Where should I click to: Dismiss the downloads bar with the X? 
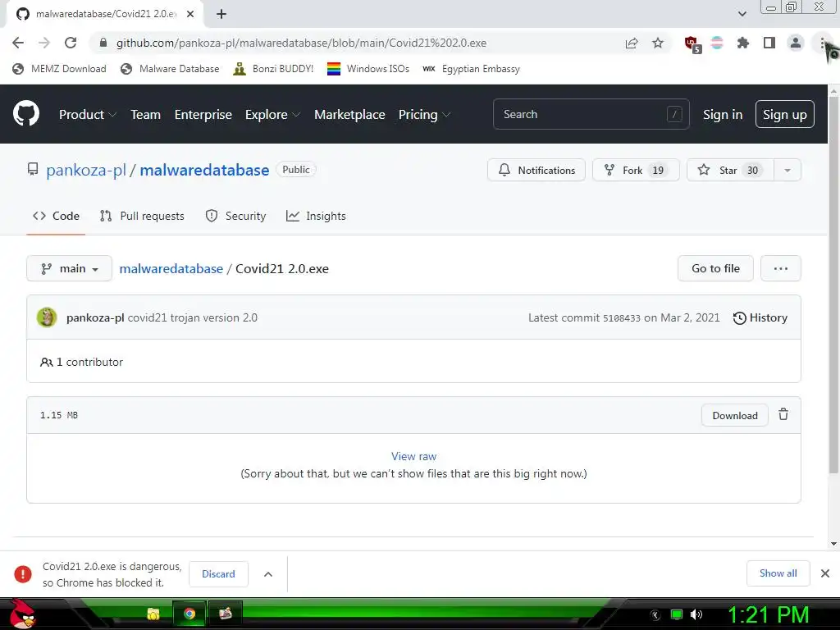(x=825, y=573)
